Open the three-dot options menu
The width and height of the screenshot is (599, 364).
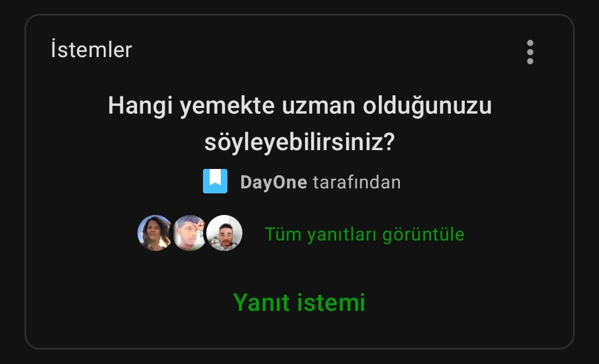(530, 52)
